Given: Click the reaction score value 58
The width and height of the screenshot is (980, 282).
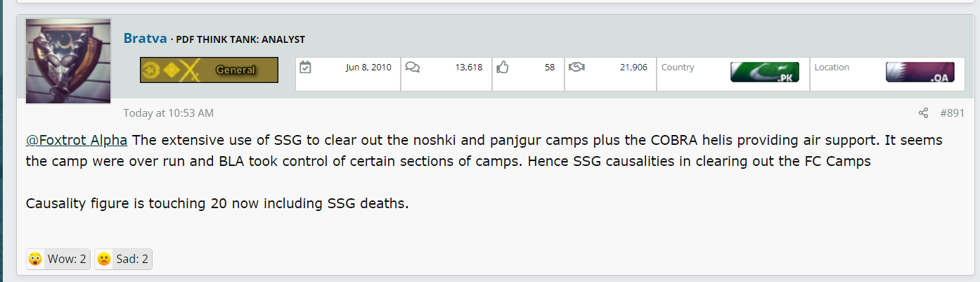Looking at the screenshot, I should [x=549, y=68].
